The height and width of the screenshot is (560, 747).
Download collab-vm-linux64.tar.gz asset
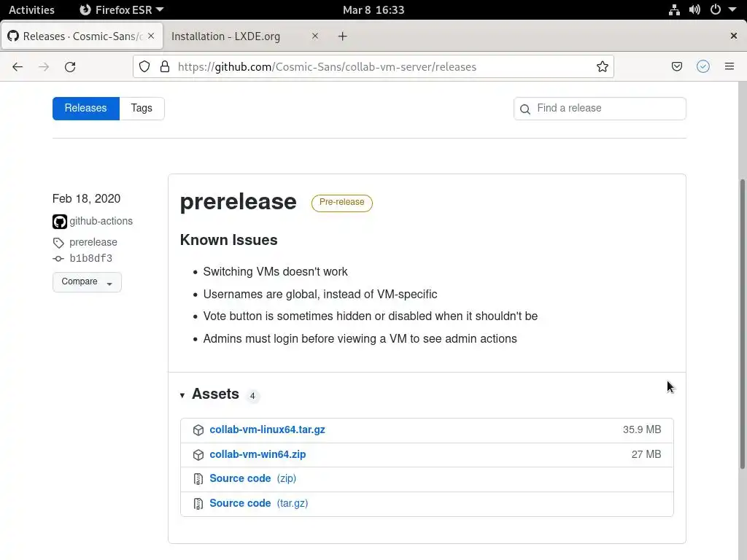[267, 429]
